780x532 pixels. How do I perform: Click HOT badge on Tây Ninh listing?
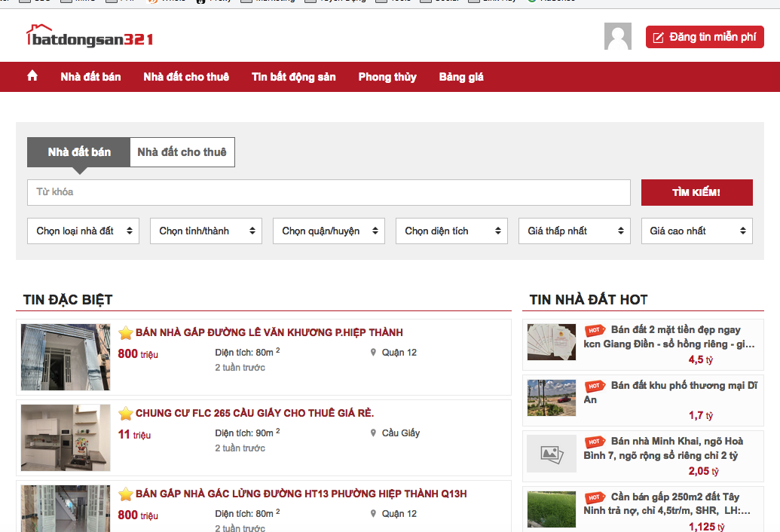(595, 497)
